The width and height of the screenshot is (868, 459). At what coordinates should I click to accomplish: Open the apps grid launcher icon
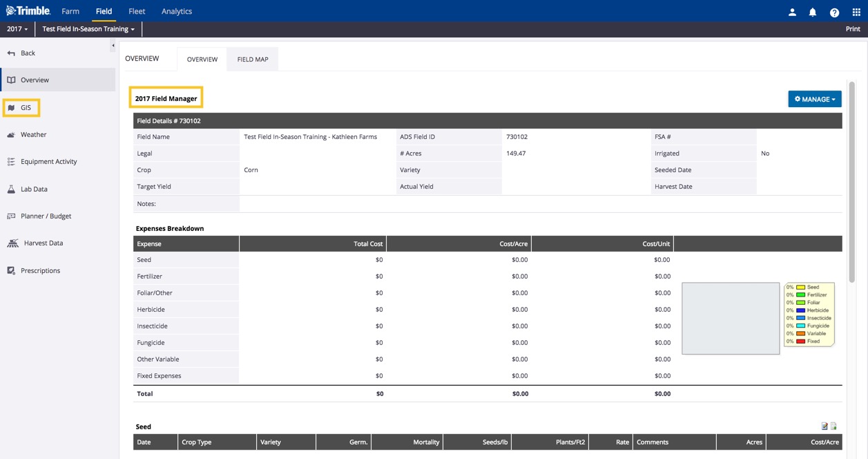click(x=856, y=12)
